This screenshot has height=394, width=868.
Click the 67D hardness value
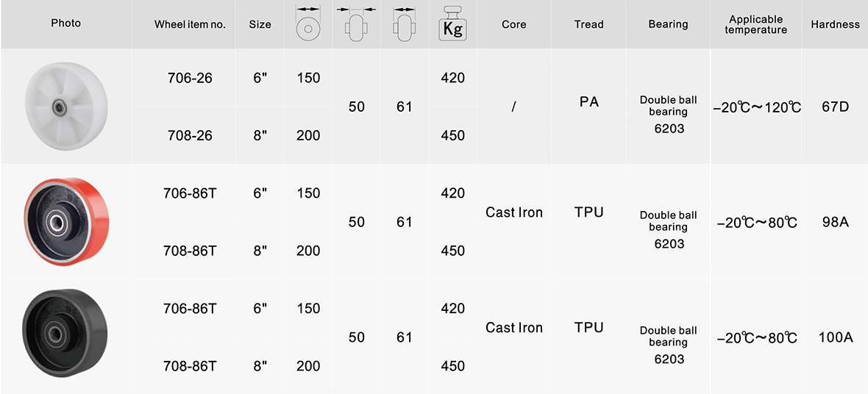[836, 107]
